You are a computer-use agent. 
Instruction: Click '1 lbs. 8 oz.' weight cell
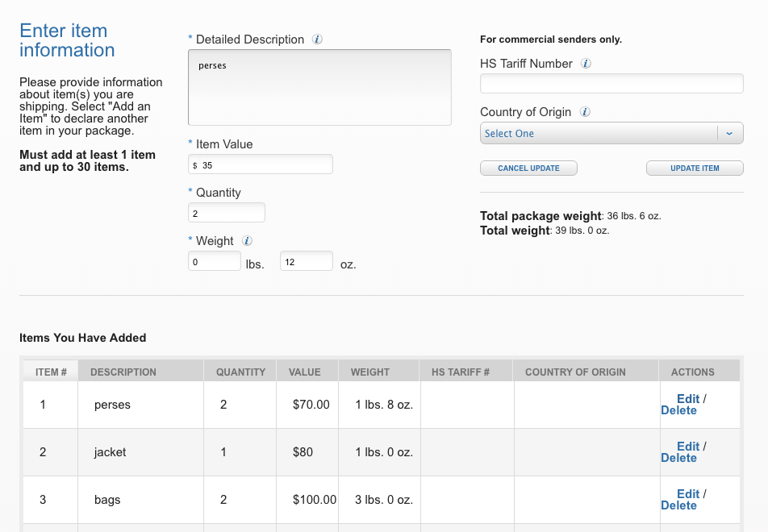380,405
